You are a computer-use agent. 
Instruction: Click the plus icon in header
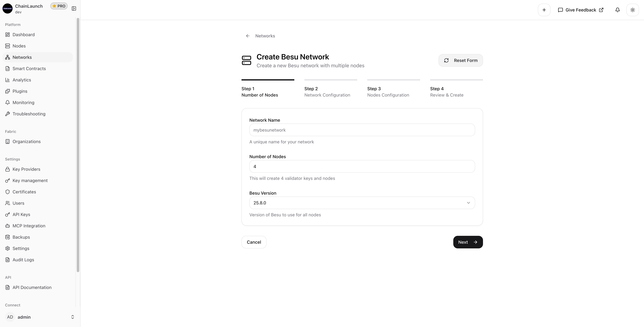(544, 10)
